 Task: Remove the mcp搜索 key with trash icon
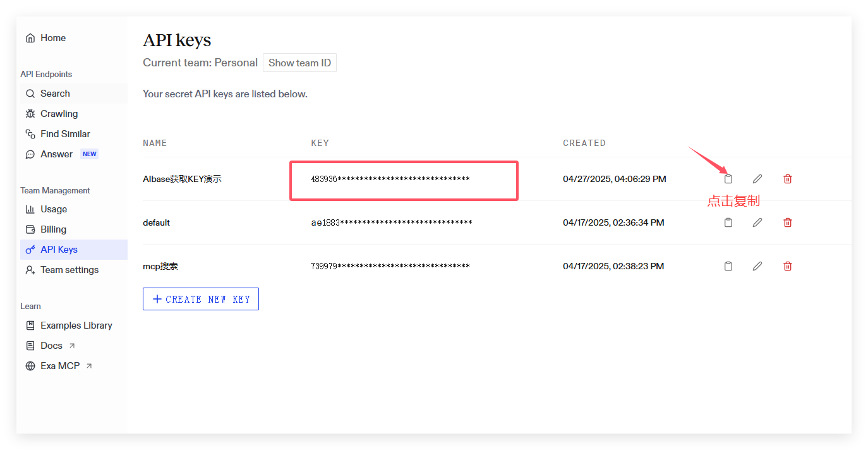787,266
